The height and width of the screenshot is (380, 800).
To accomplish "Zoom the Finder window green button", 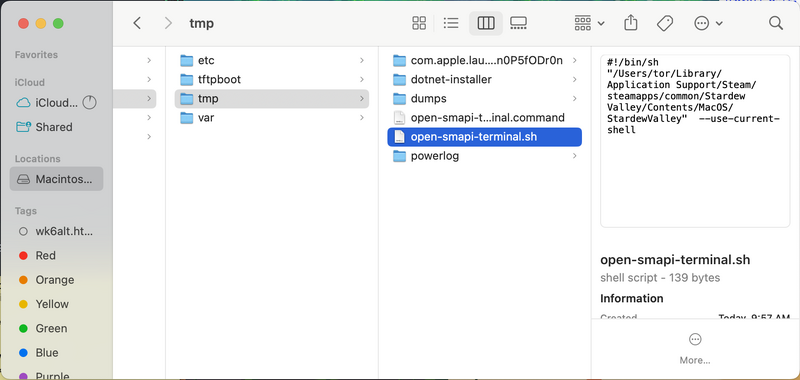I will tap(58, 23).
